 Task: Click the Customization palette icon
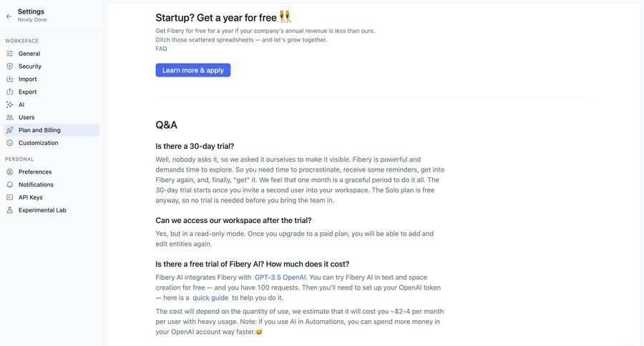(x=10, y=143)
